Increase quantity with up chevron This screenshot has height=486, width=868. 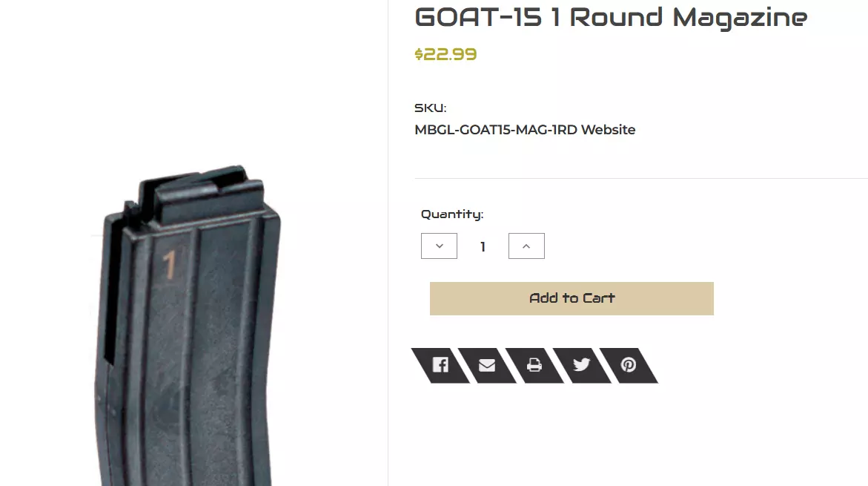click(x=526, y=246)
